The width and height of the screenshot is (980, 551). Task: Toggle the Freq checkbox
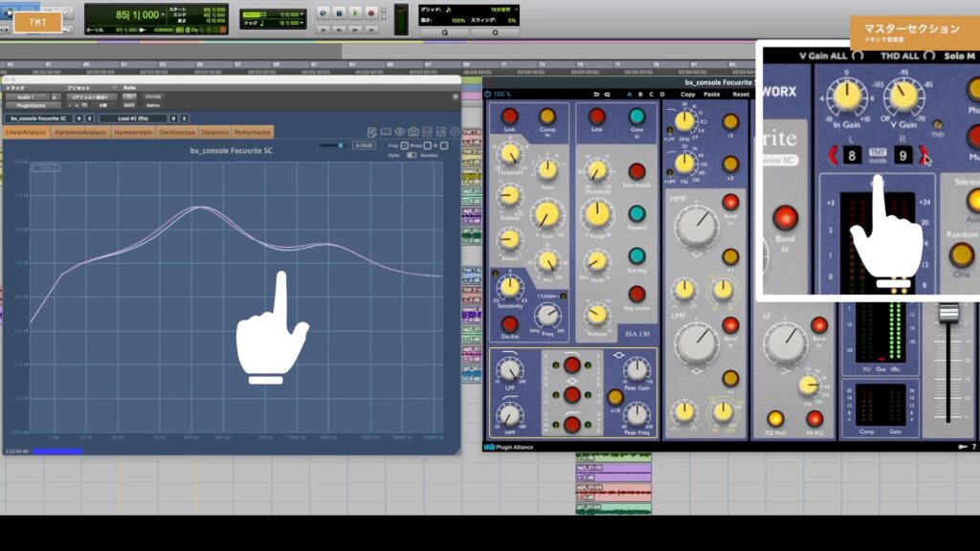click(405, 145)
